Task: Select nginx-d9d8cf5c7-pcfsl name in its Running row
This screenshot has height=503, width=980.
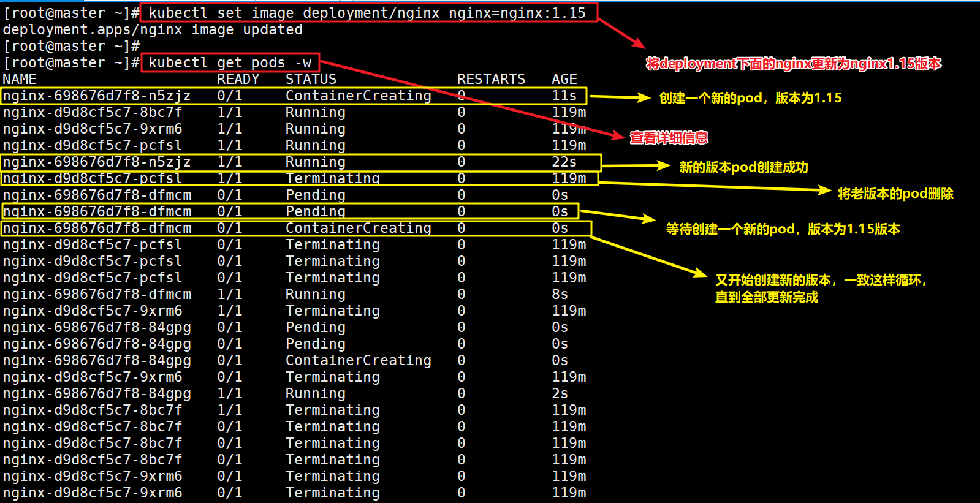Action: [x=93, y=145]
